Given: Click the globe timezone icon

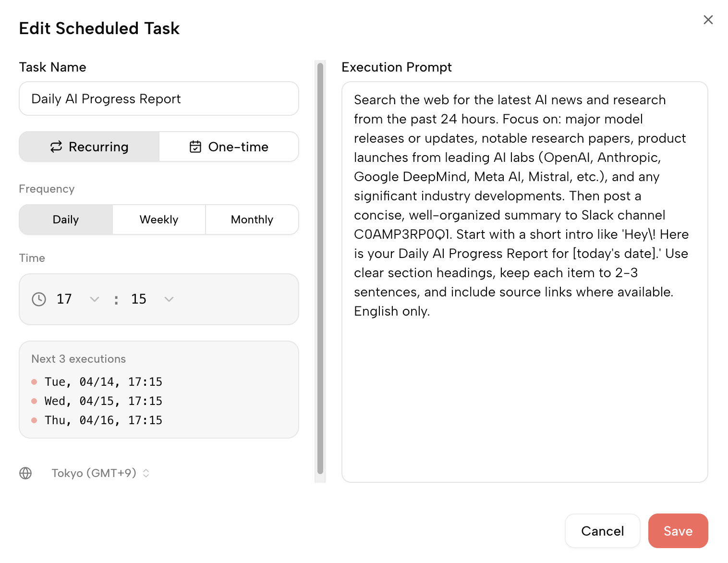Looking at the screenshot, I should click(25, 473).
